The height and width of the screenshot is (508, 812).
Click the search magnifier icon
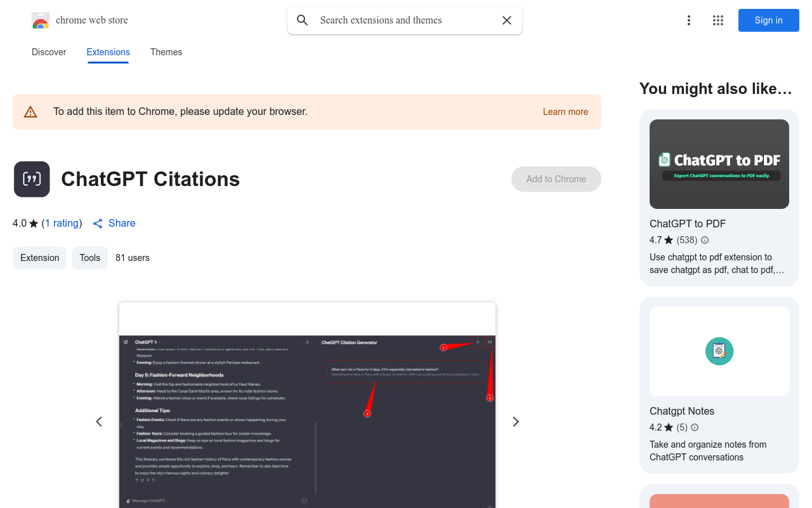(303, 20)
